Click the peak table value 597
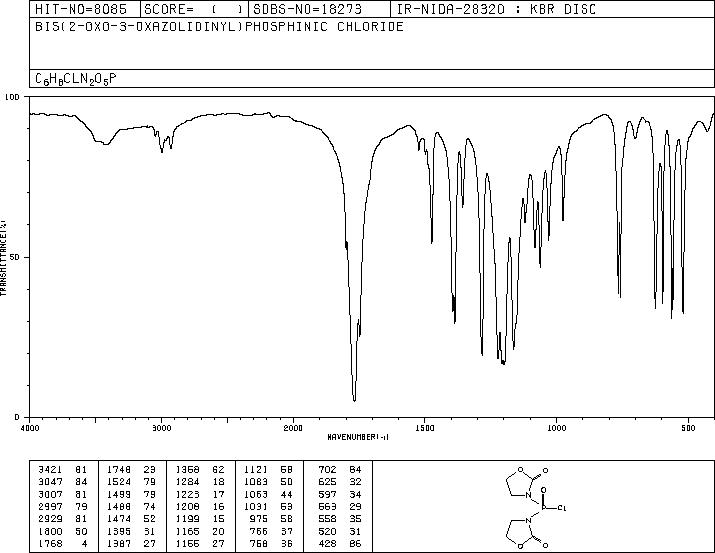715x553 pixels. pyautogui.click(x=327, y=494)
